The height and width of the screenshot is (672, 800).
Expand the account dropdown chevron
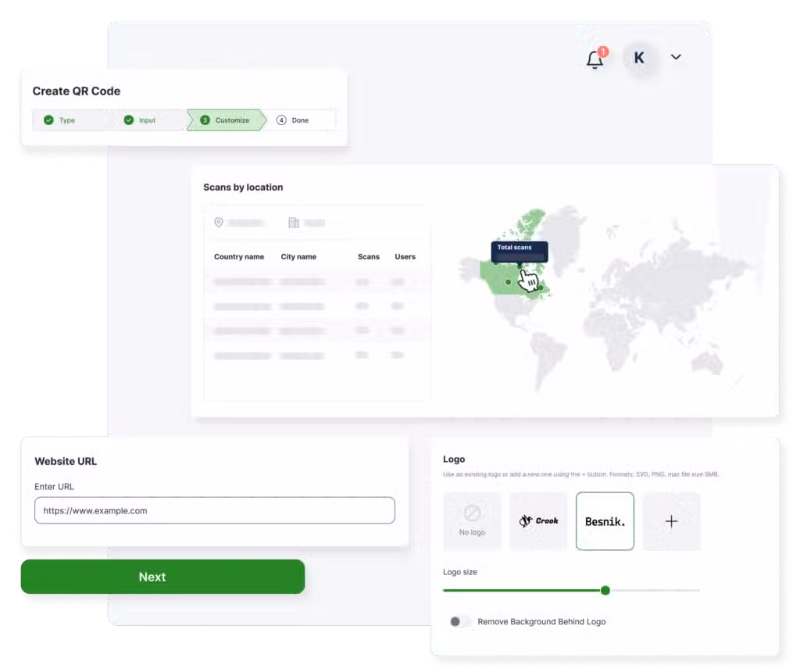click(x=676, y=57)
